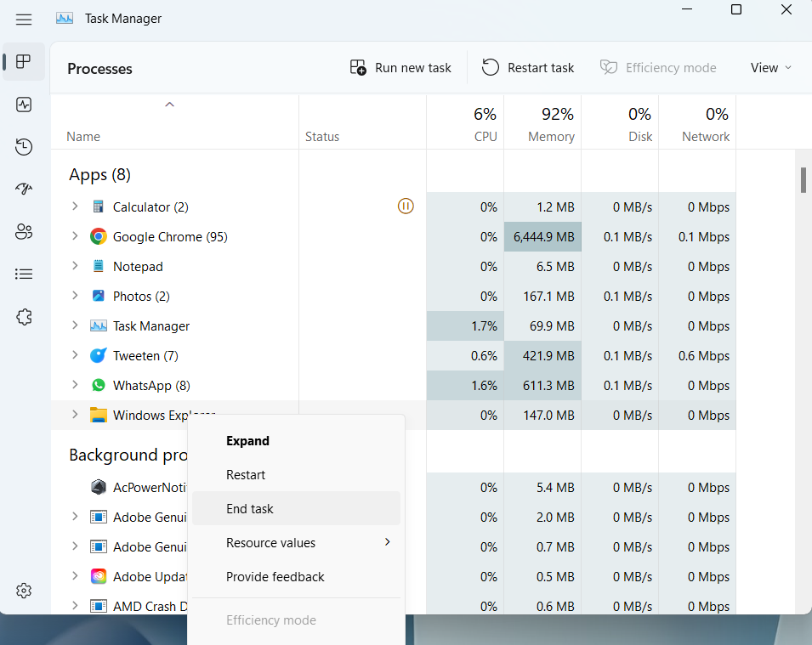Expand the Windows Explorer process group
Image resolution: width=812 pixels, height=645 pixels.
75,415
